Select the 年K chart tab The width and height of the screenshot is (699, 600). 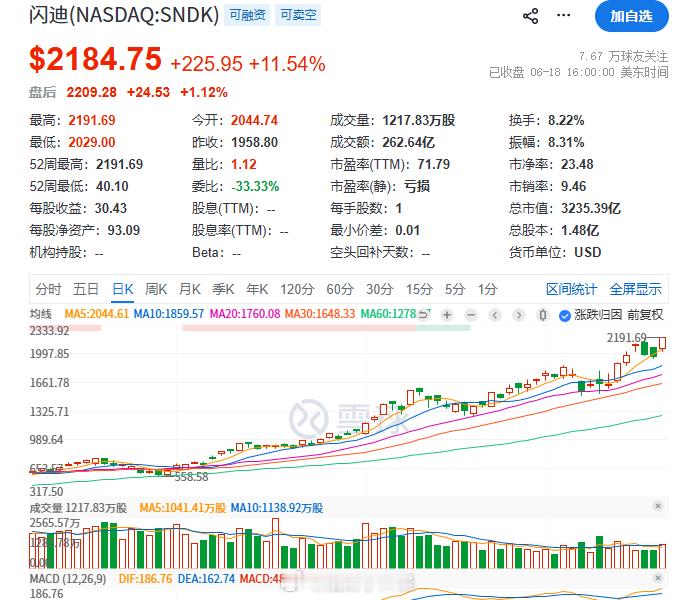point(257,289)
